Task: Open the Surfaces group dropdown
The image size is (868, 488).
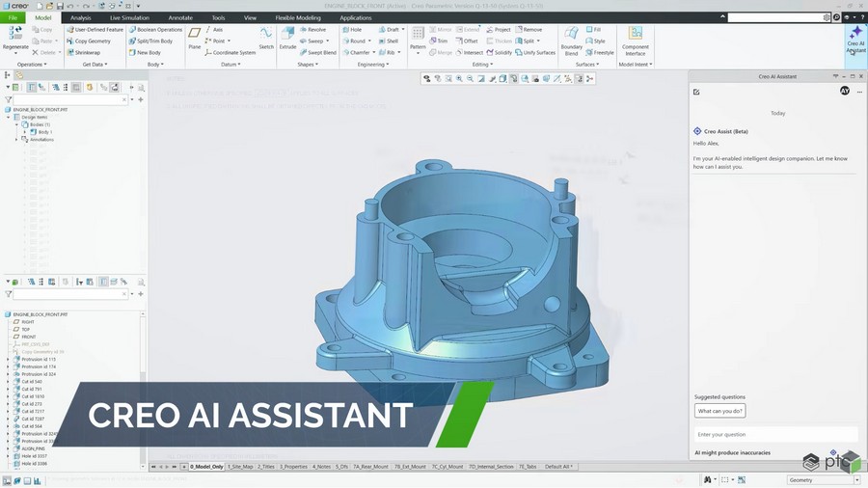Action: tap(587, 65)
